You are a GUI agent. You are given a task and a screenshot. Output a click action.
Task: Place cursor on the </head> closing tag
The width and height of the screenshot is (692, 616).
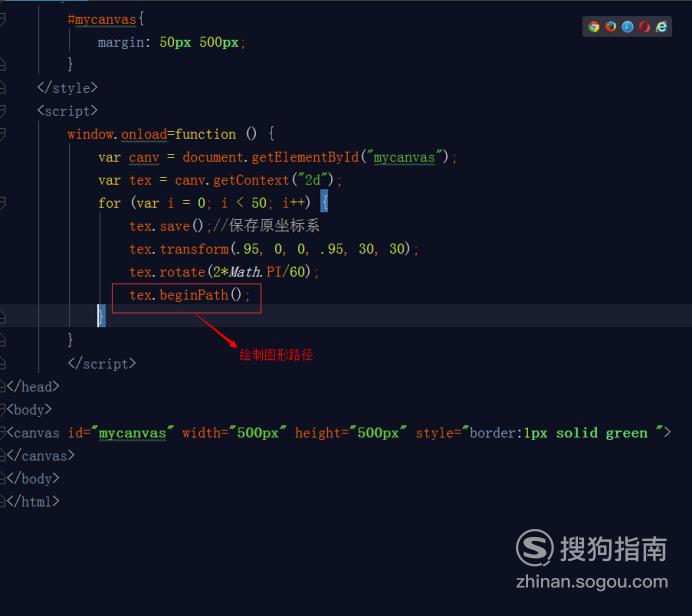pyautogui.click(x=33, y=387)
